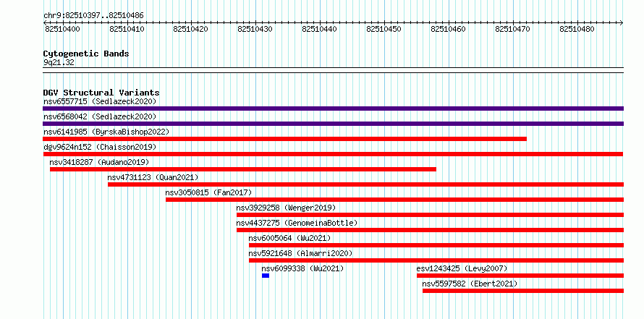
Task: Click the red bar for nsv3418287
Action: click(x=243, y=169)
